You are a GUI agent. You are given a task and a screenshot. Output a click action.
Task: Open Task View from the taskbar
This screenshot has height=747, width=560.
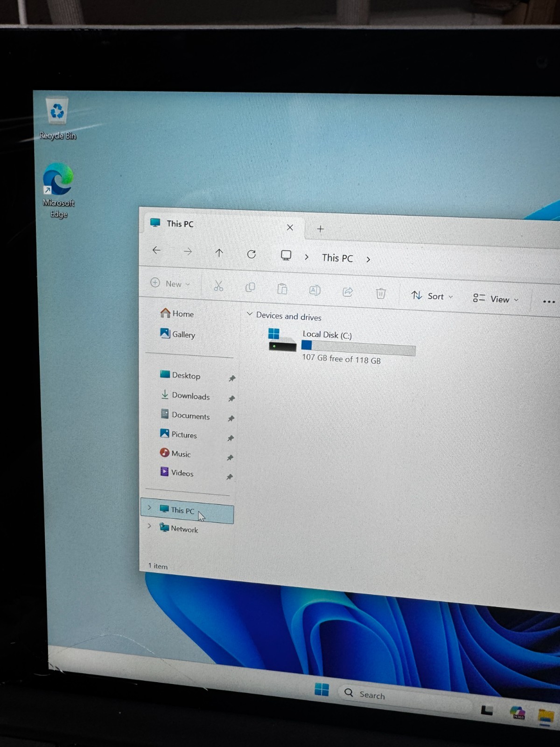point(487,710)
